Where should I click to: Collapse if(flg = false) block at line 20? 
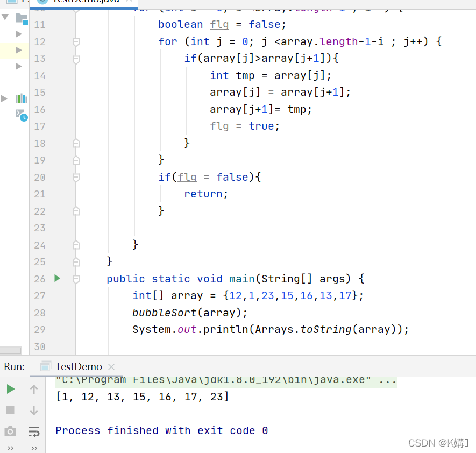coord(76,178)
